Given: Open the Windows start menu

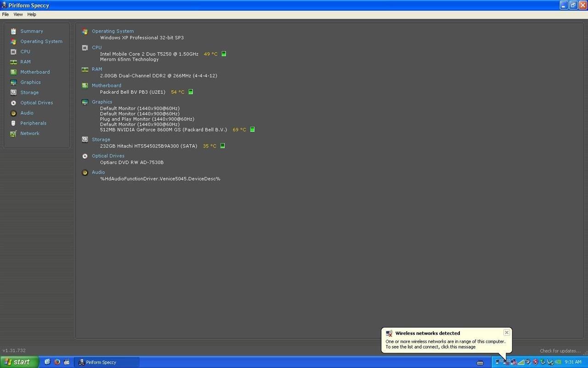Looking at the screenshot, I should [x=19, y=362].
